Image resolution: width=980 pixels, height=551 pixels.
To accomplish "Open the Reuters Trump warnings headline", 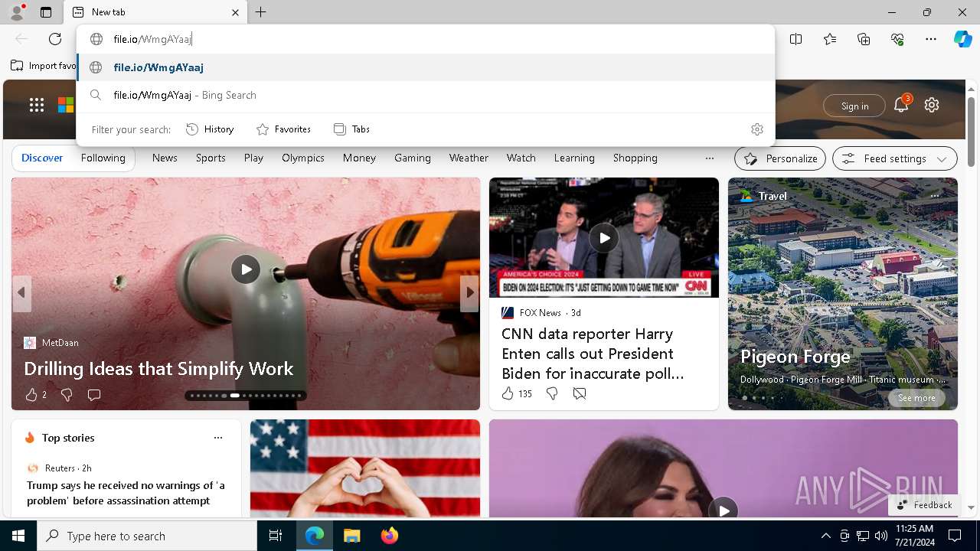I will coord(126,493).
